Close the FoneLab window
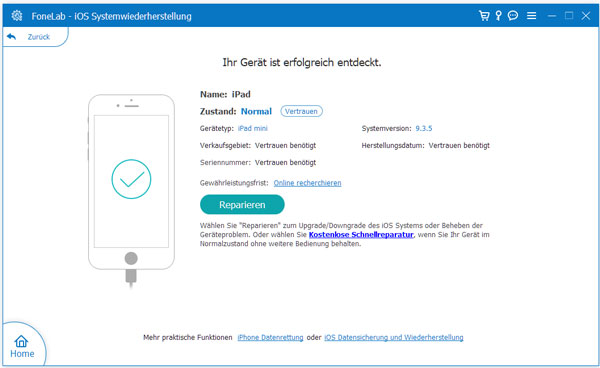 (x=586, y=16)
